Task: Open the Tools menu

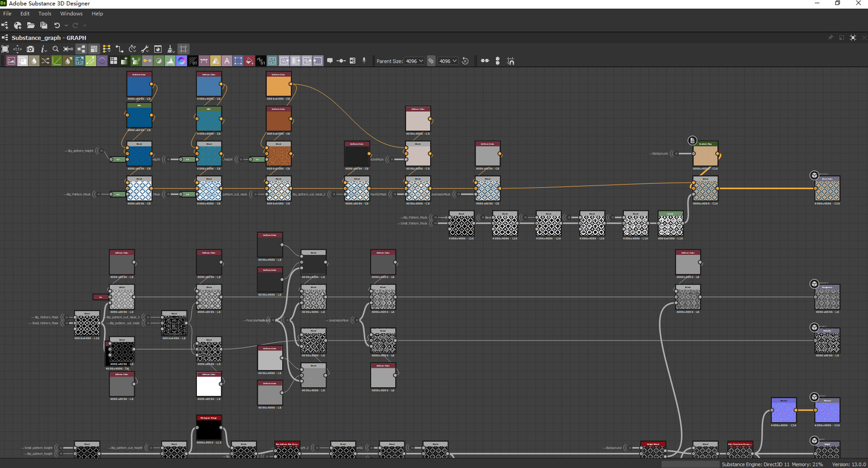Action: coord(45,14)
